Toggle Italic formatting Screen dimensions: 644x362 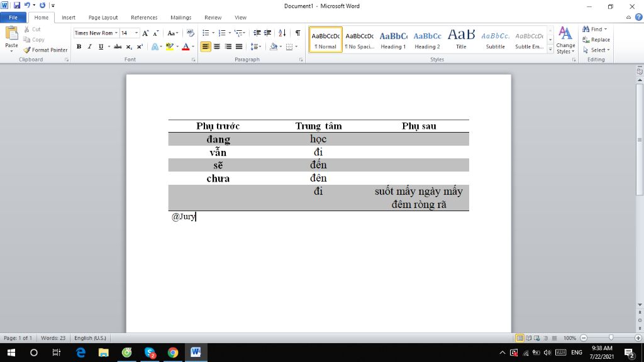pos(89,47)
